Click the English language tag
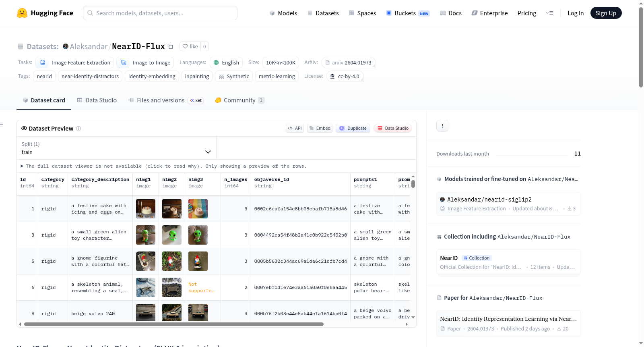The height and width of the screenshot is (347, 644). 226,62
